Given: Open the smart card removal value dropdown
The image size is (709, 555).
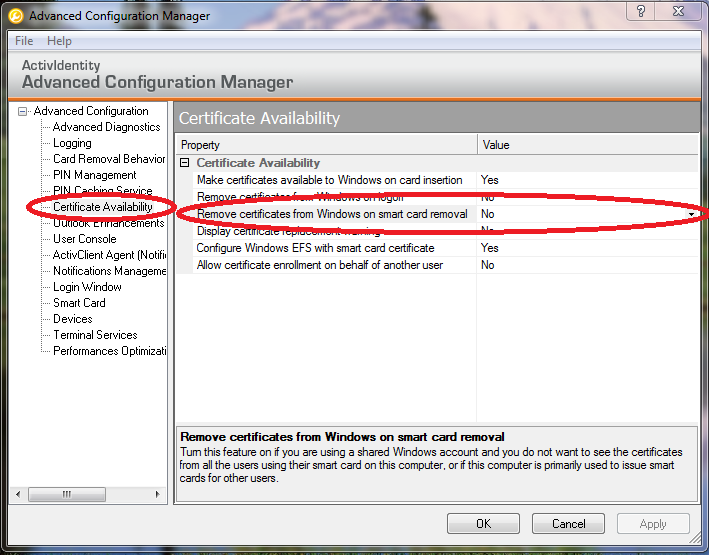Looking at the screenshot, I should tap(691, 214).
